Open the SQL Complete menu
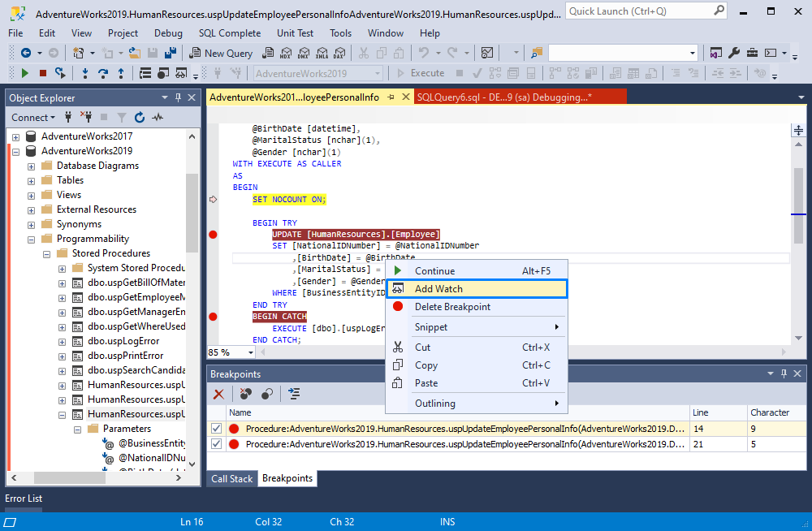 coord(230,33)
